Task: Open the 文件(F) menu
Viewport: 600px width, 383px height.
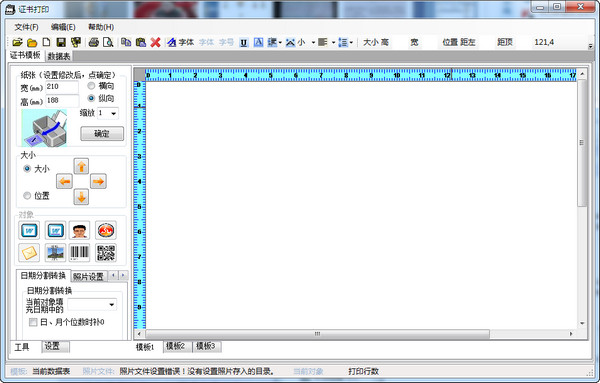Action: pos(26,27)
